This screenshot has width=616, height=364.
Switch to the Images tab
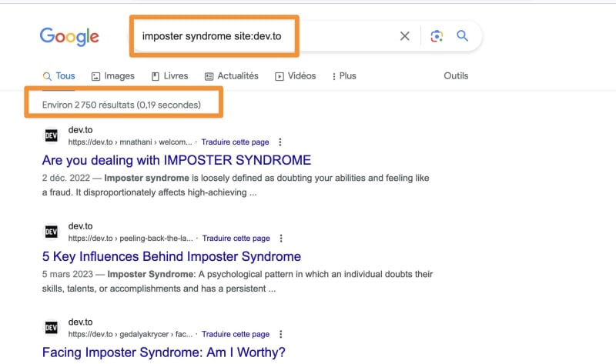tap(113, 75)
